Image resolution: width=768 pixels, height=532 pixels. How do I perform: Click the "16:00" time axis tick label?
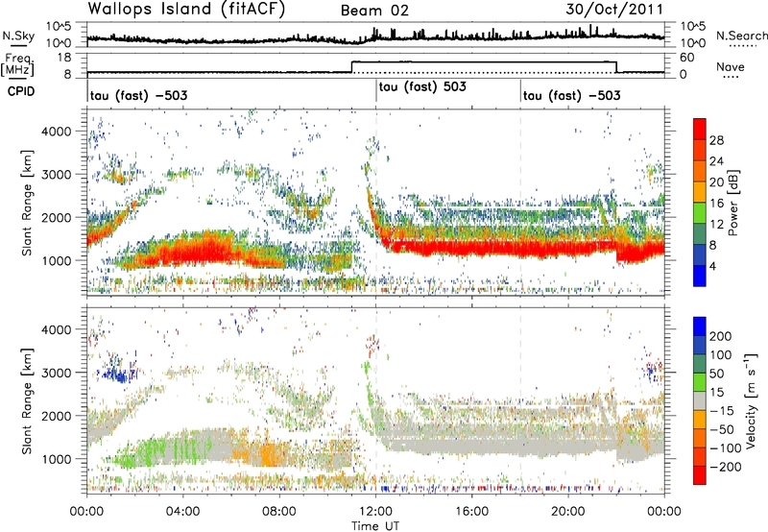471,512
